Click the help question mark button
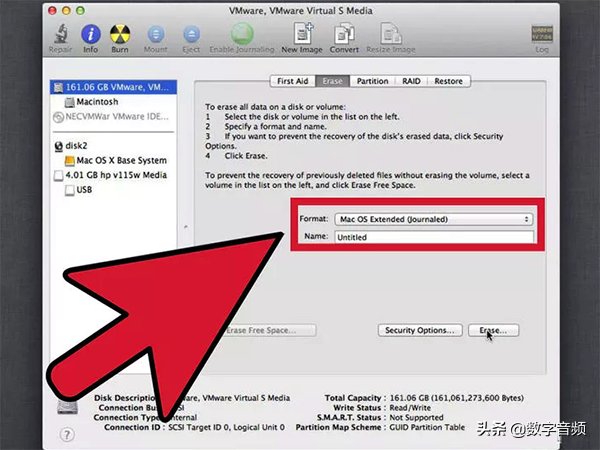The image size is (600, 450). coord(67,435)
